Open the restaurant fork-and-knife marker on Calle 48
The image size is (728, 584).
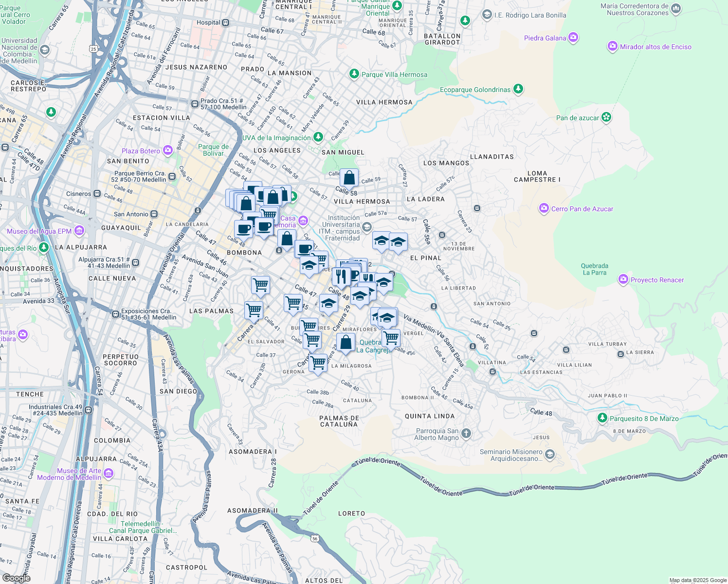pos(342,276)
